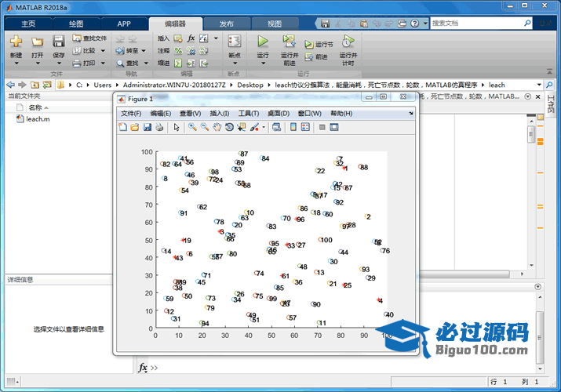Click the comment percent (%) icon
This screenshot has height=392, width=561.
tap(178, 51)
